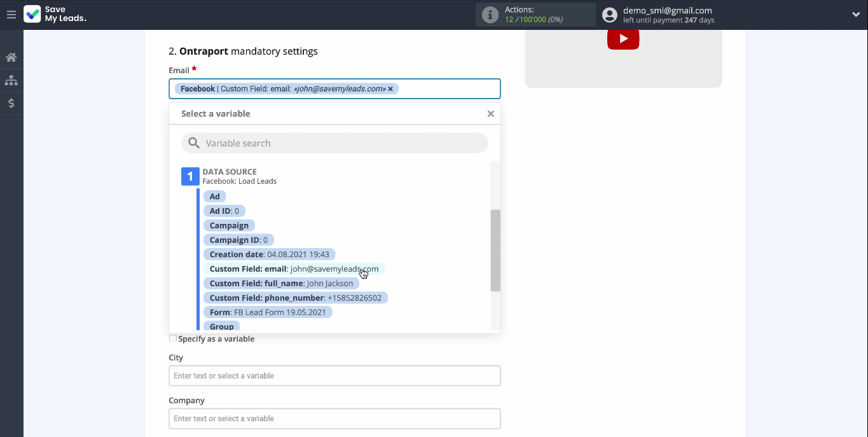Image resolution: width=868 pixels, height=437 pixels.
Task: Click 'Facebook: Load Leads' text
Action: coord(239,181)
